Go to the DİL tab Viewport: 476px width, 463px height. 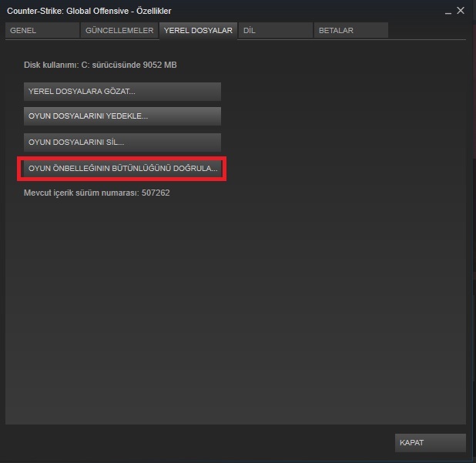[x=275, y=30]
